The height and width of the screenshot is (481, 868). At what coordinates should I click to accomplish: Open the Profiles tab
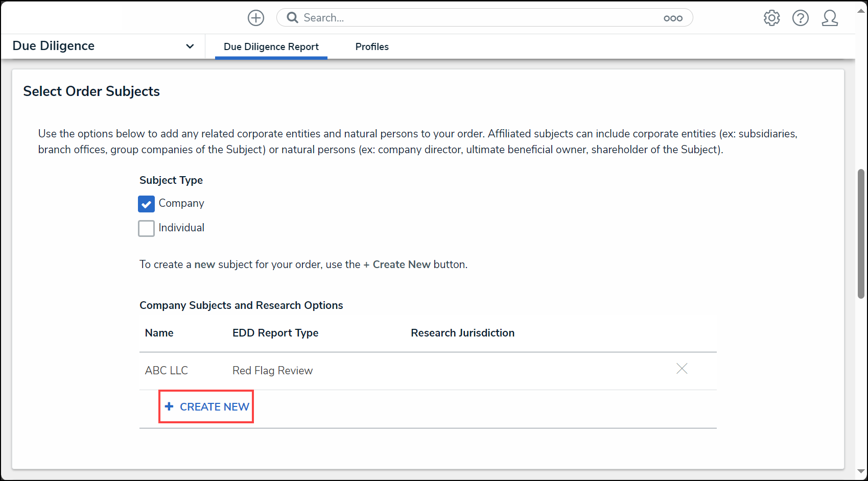point(372,46)
